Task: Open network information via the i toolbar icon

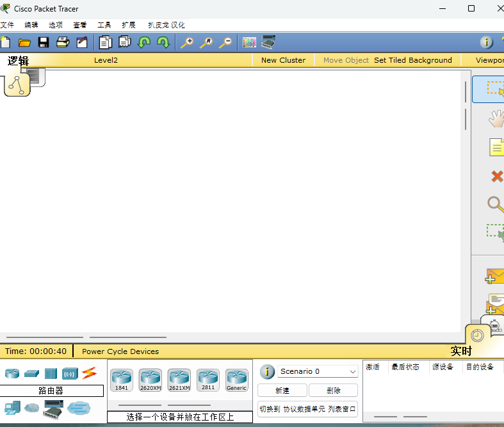Action: pos(486,42)
